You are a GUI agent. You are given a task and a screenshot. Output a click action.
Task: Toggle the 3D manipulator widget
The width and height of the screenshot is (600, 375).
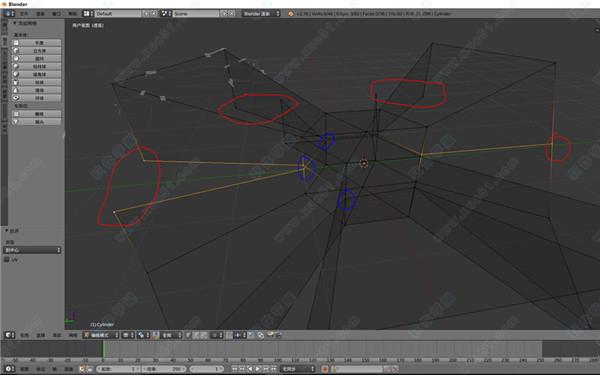(155, 335)
